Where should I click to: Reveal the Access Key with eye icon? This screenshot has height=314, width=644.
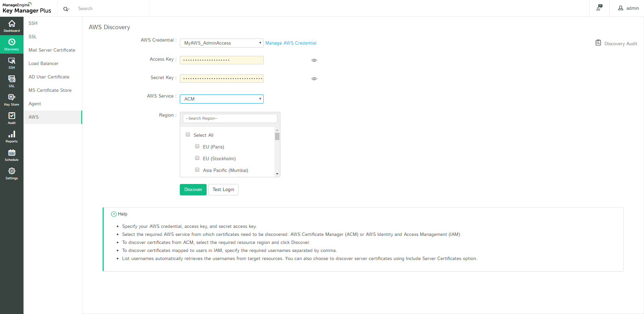point(314,60)
